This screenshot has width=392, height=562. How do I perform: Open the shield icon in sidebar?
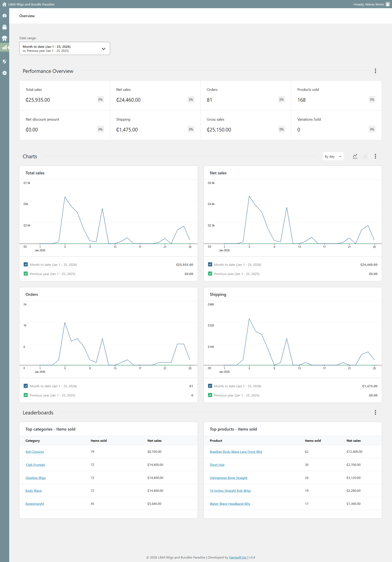click(x=4, y=61)
